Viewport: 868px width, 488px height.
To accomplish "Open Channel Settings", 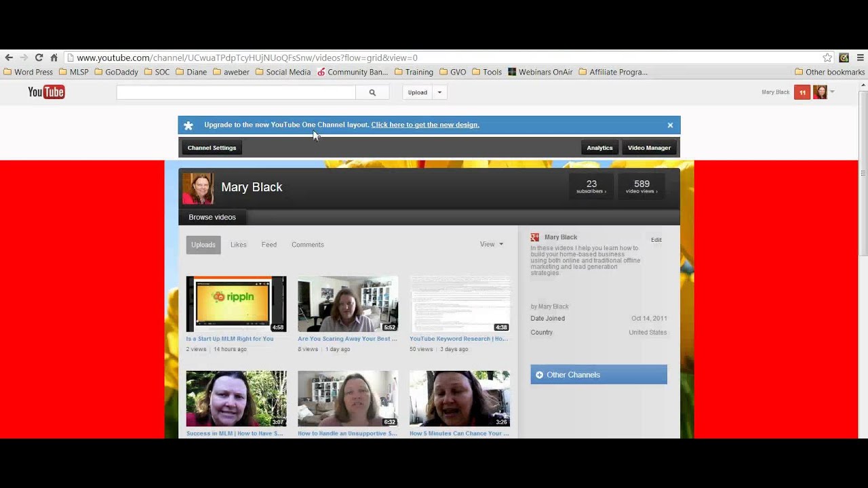I will [x=212, y=148].
